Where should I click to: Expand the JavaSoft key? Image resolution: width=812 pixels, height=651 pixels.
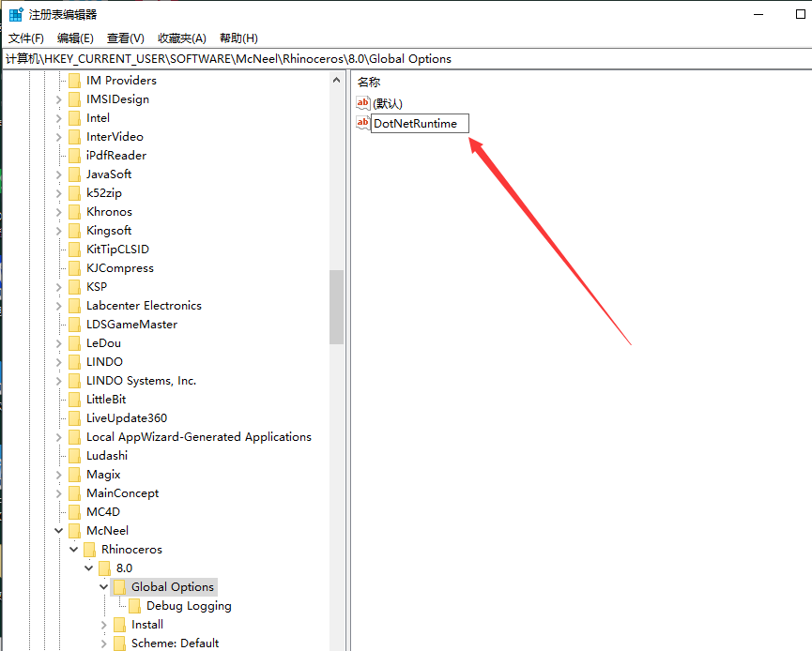coord(58,174)
